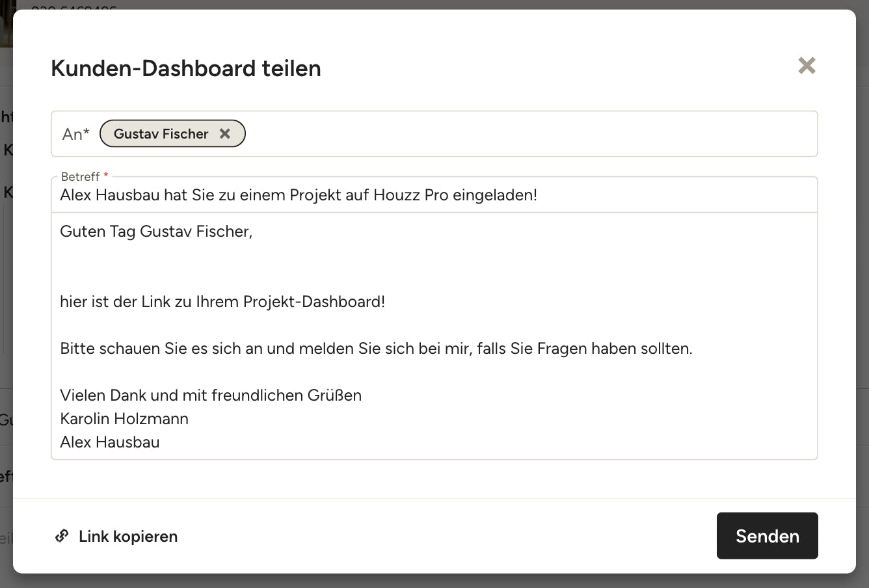Click the Karolin Holzmann signature line
The width and height of the screenshot is (869, 588).
124,419
